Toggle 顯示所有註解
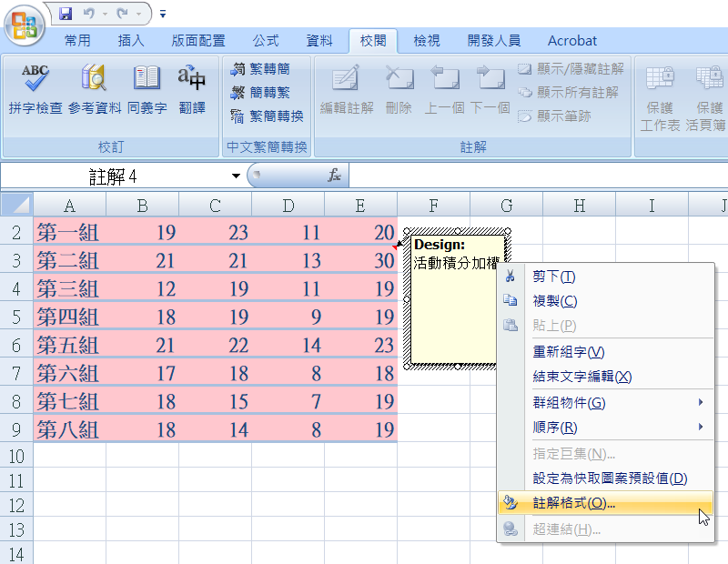 click(x=568, y=93)
